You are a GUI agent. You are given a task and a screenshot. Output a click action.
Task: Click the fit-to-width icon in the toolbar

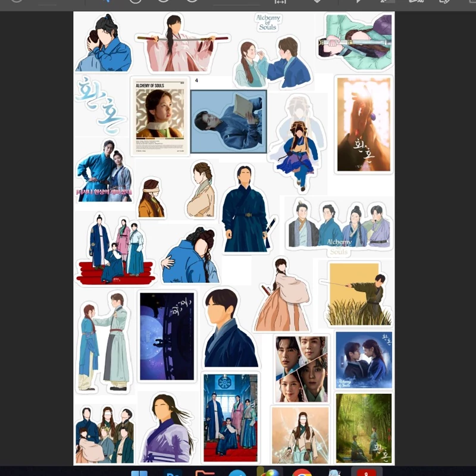point(280,2)
